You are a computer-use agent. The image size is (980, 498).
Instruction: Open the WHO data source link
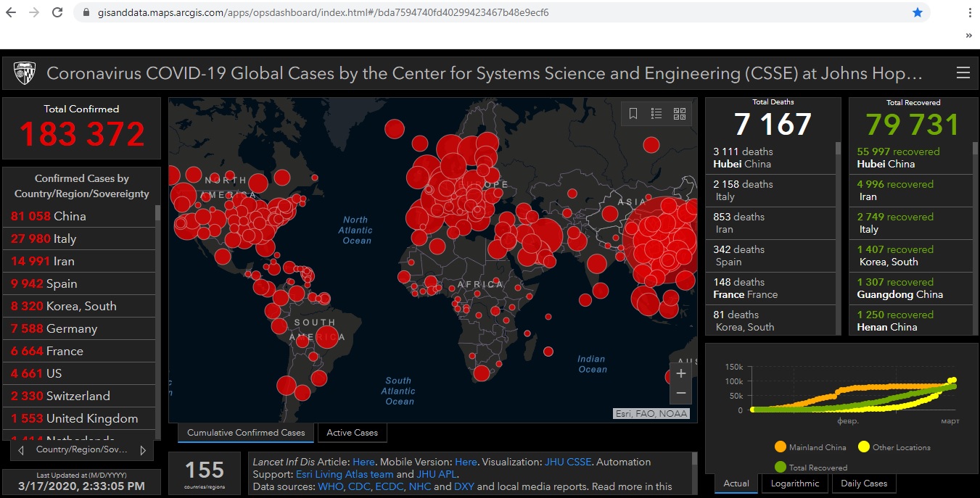[x=332, y=486]
